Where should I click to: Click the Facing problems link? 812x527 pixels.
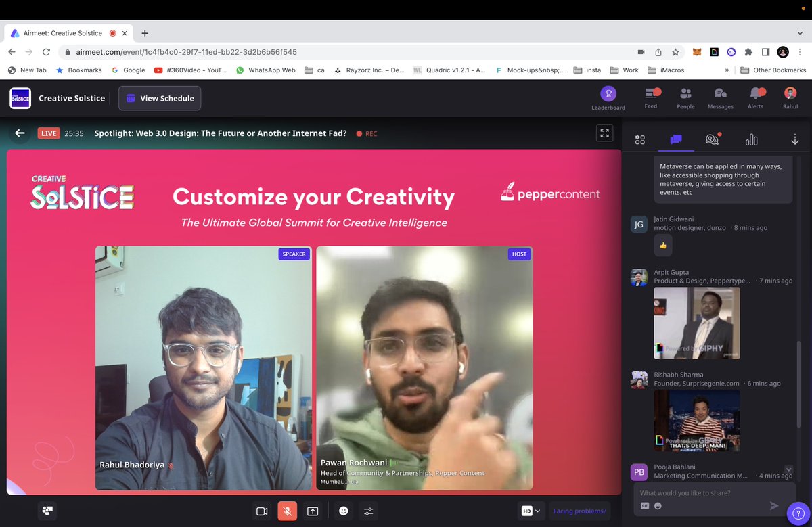pyautogui.click(x=579, y=511)
